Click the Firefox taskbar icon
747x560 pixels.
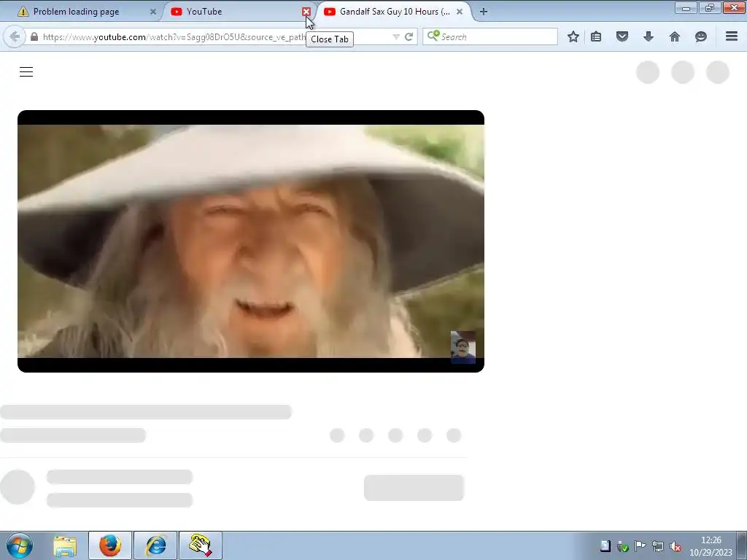pyautogui.click(x=110, y=545)
